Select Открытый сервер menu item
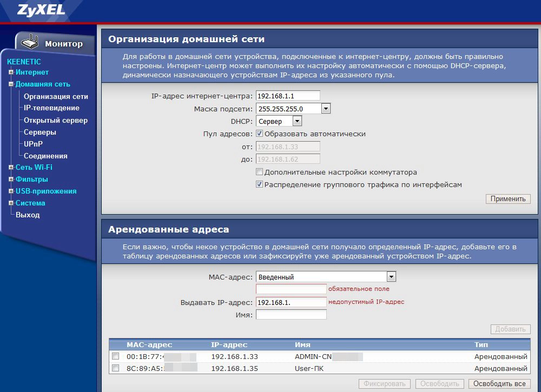541x392 pixels. tap(56, 121)
